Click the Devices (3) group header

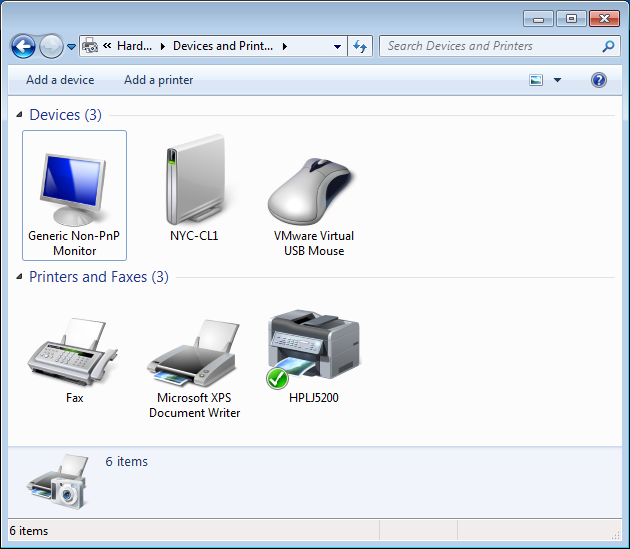(65, 115)
